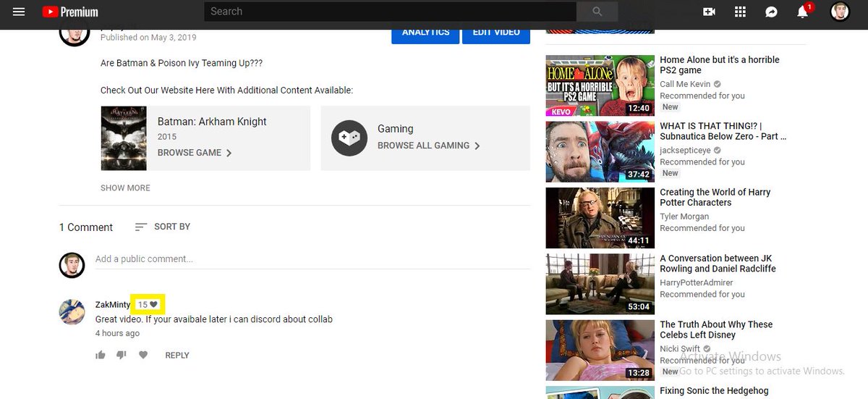Screen dimensions: 868x399
Task: Click channel name HarryPotterAdmirer
Action: point(696,282)
